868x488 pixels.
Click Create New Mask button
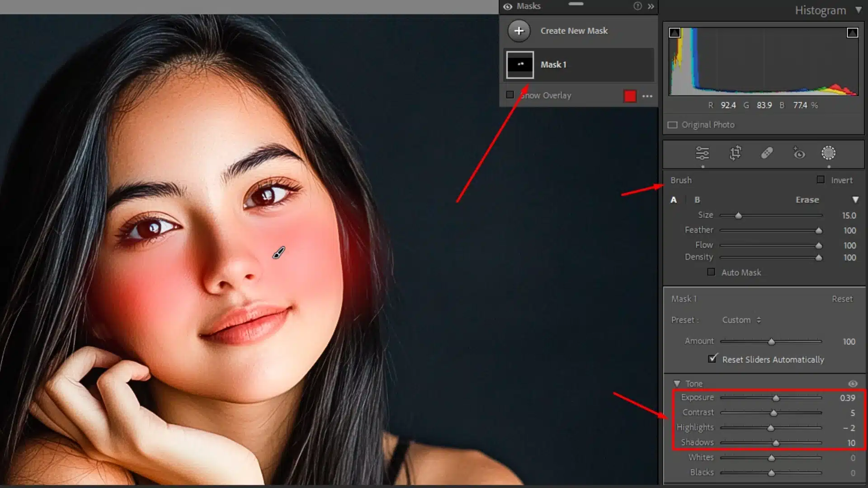pos(519,31)
